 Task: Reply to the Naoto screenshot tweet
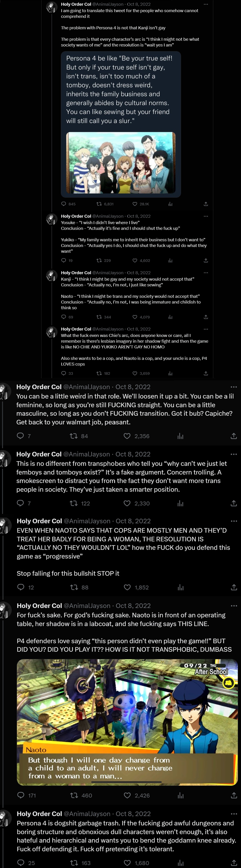pyautogui.click(x=21, y=795)
